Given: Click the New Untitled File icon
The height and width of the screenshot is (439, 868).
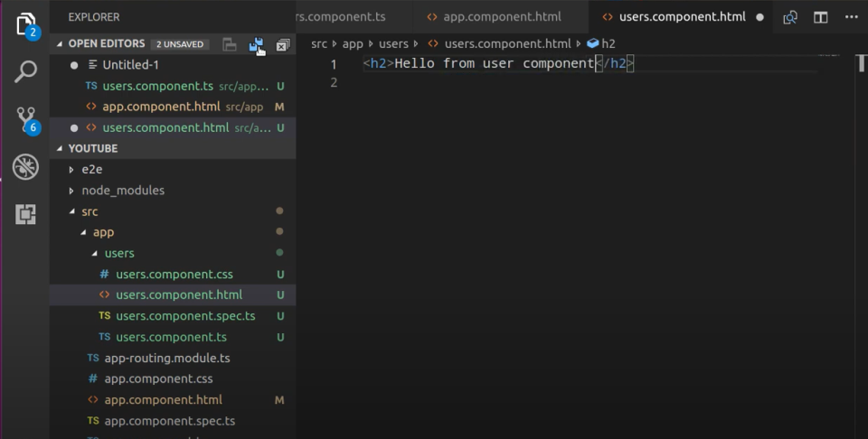Looking at the screenshot, I should click(230, 44).
